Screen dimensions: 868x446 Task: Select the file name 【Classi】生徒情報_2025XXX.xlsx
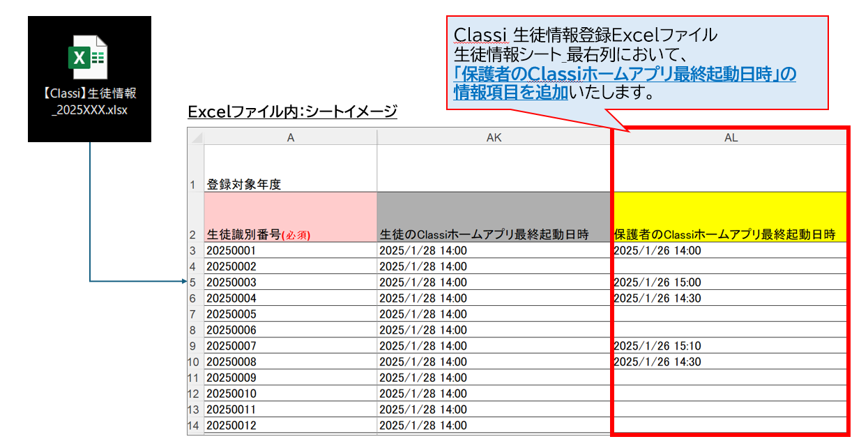pos(89,102)
